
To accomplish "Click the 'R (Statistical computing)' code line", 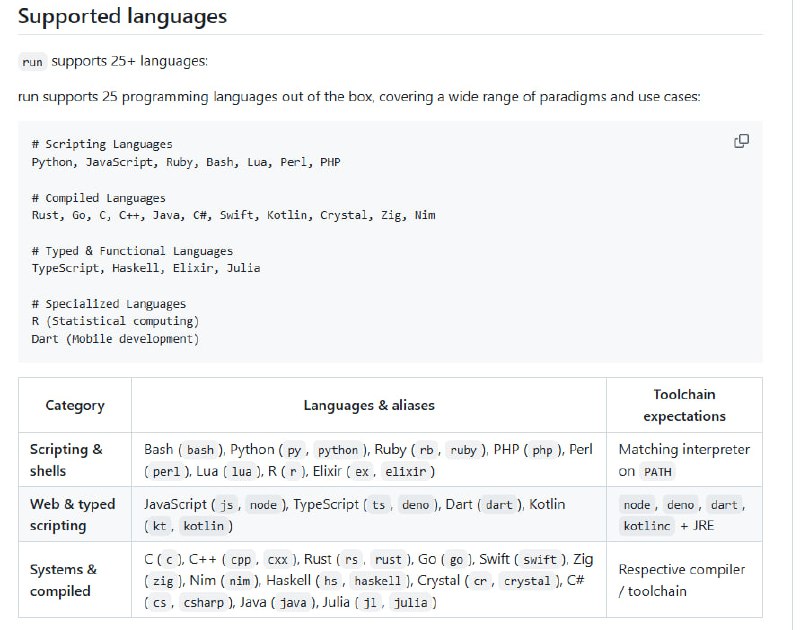I will 115,321.
